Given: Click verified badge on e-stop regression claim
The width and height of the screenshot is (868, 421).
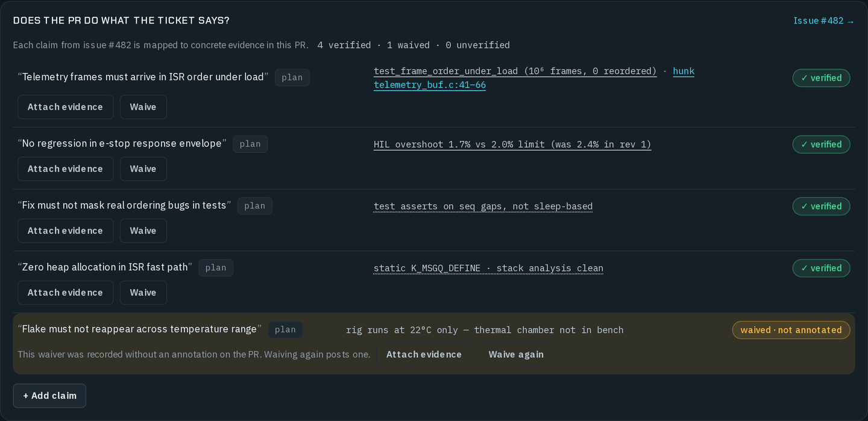Looking at the screenshot, I should click(x=821, y=144).
